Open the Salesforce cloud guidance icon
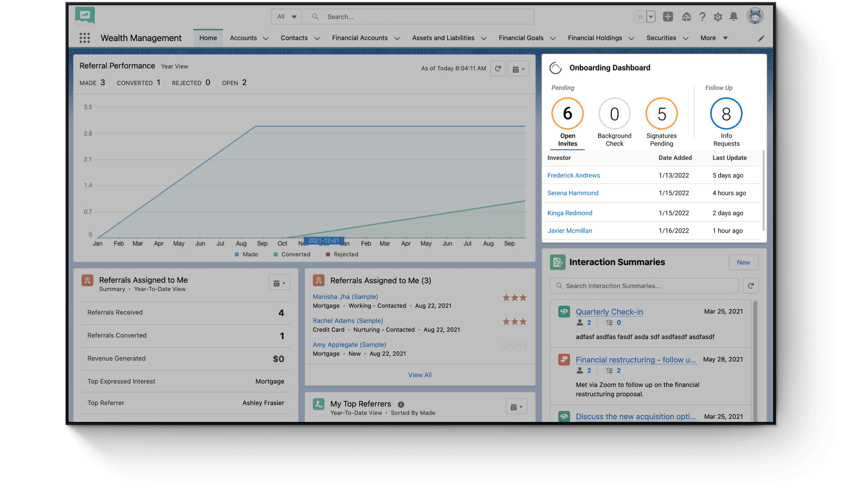Image resolution: width=855 pixels, height=504 pixels. (686, 17)
